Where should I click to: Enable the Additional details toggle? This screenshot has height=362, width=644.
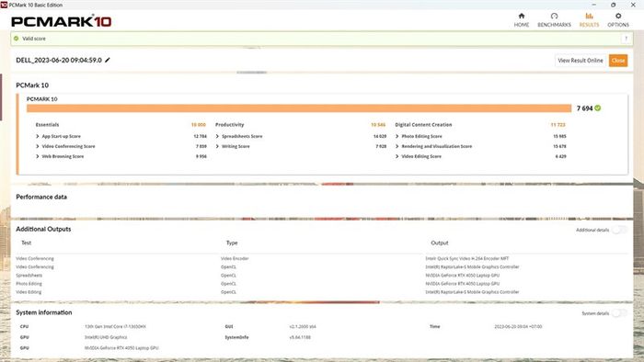click(619, 230)
